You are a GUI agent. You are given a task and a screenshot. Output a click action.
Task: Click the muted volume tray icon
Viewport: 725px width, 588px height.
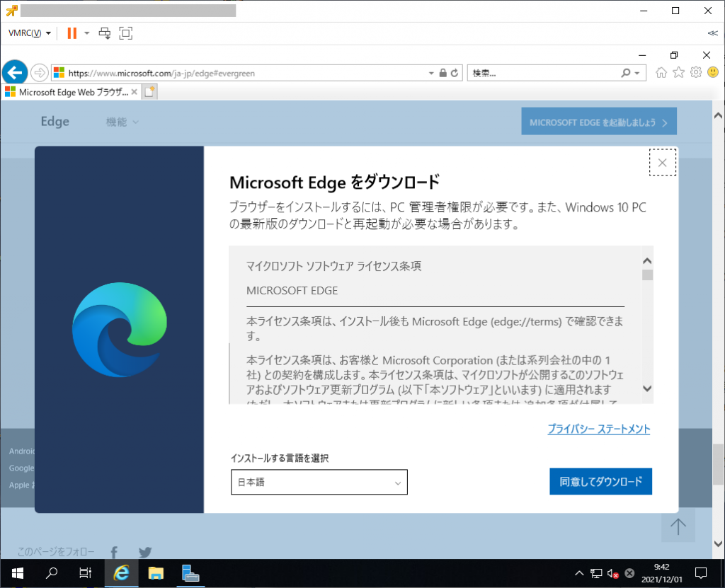click(x=612, y=574)
